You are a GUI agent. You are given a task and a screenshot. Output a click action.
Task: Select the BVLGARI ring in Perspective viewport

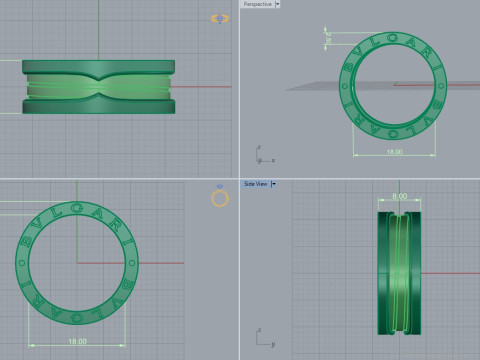coord(393,86)
